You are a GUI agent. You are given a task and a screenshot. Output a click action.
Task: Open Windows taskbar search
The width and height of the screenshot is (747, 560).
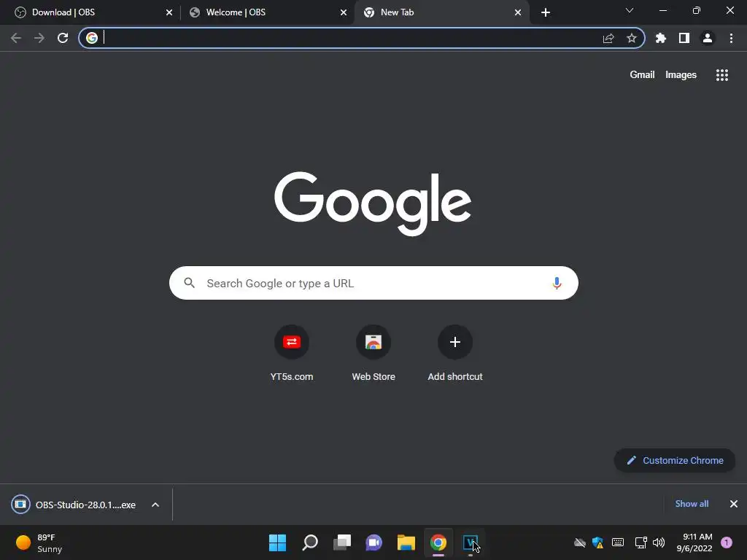pos(309,542)
